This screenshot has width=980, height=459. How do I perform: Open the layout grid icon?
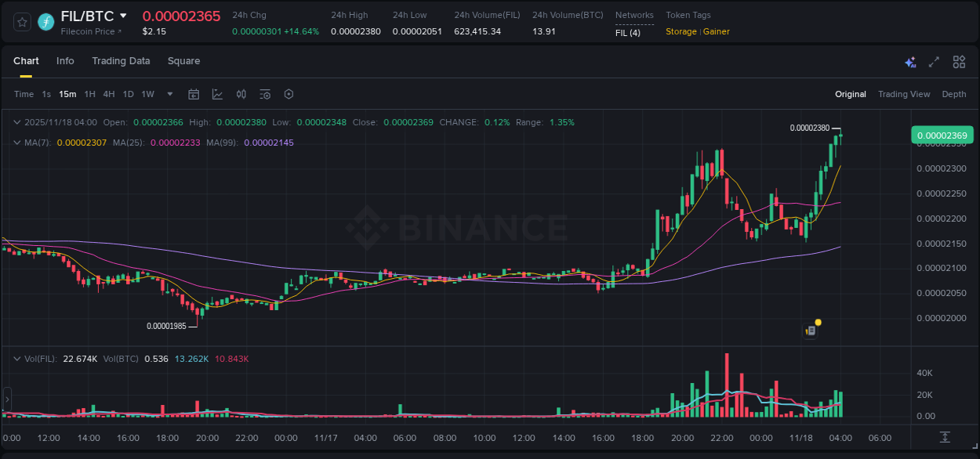click(957, 61)
